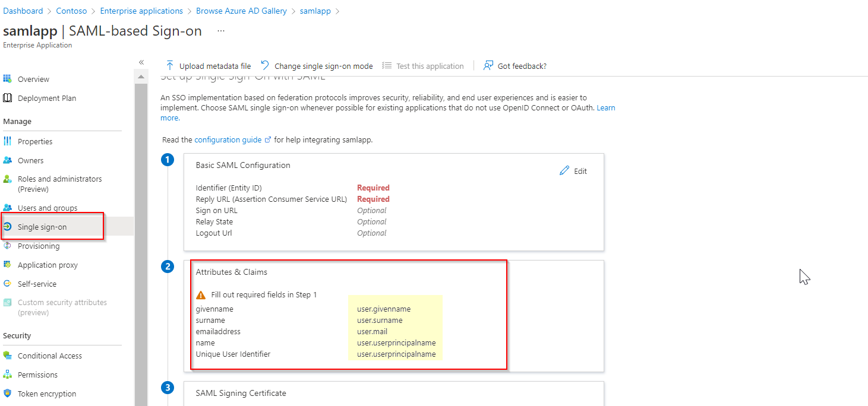Click Reply URL (Assertion Consumer Service URL) label
This screenshot has height=406, width=868.
click(x=272, y=199)
